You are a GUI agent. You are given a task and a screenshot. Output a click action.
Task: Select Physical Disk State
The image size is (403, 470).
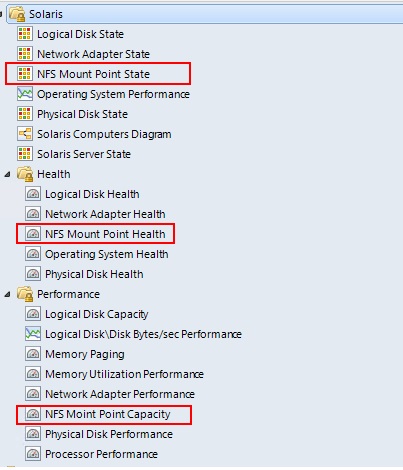tap(82, 114)
